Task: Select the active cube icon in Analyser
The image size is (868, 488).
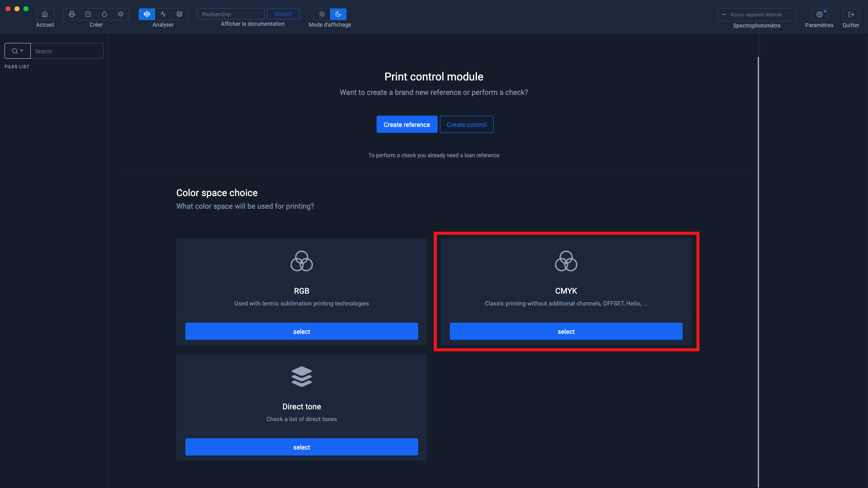Action: (147, 14)
